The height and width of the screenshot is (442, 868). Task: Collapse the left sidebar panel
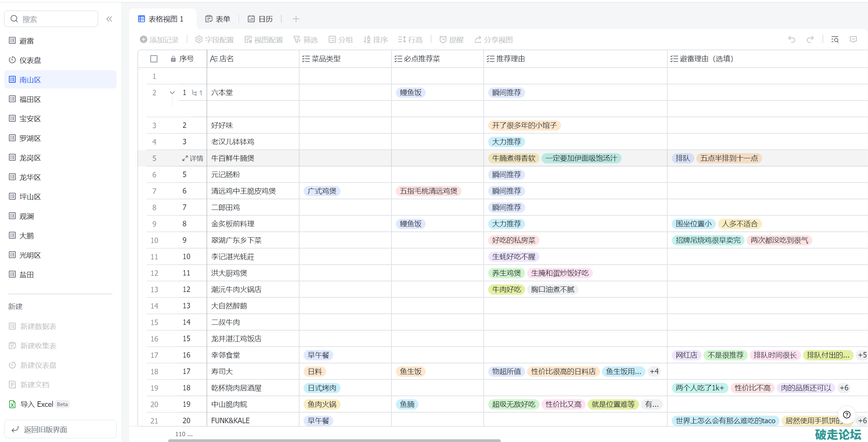pos(109,19)
